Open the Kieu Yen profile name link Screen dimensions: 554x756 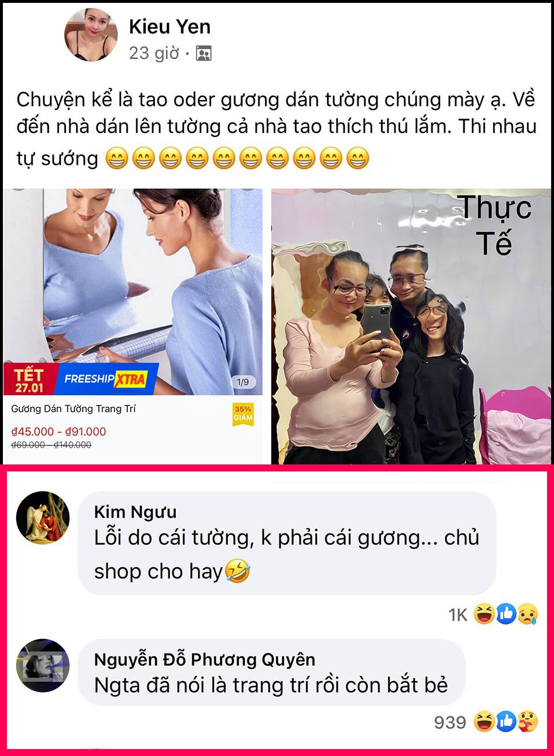(169, 27)
